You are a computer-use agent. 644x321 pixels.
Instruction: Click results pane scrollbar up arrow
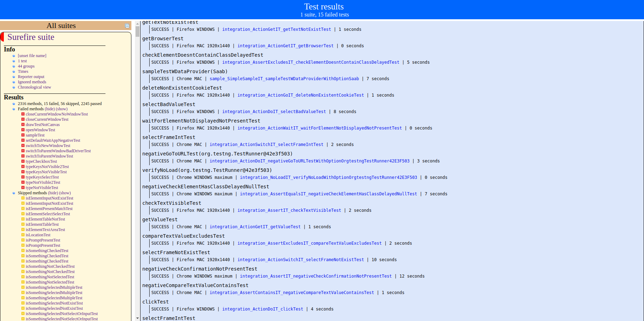point(137,24)
